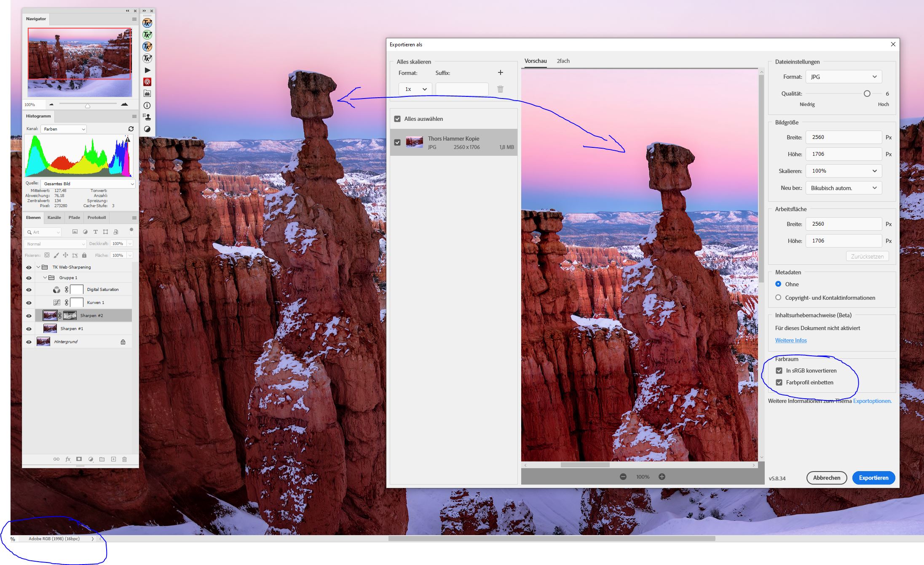Open the Weitere Infos link
Image resolution: width=924 pixels, height=565 pixels.
(790, 340)
